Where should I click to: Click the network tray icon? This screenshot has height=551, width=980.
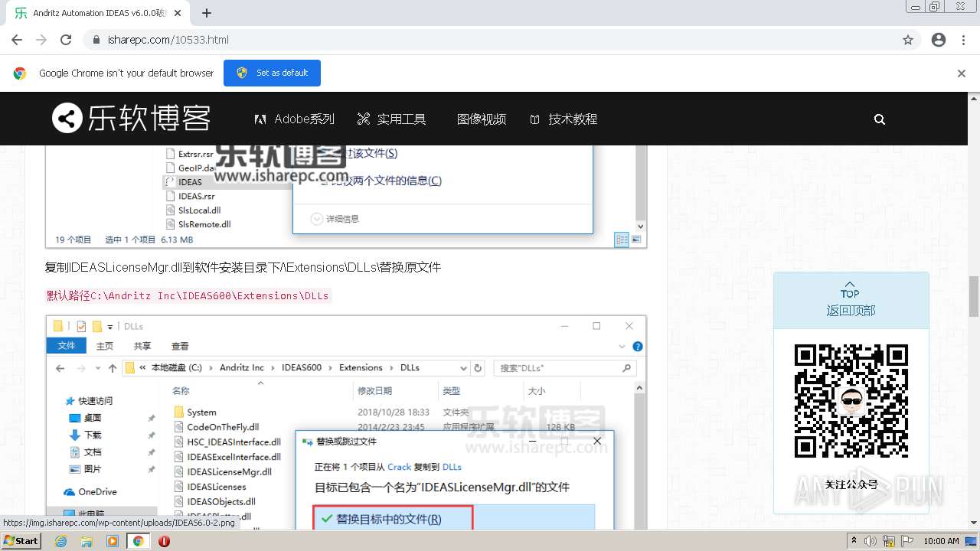point(888,541)
